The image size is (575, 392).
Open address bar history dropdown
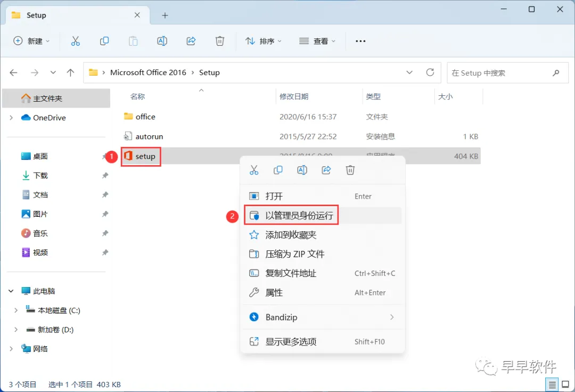point(409,72)
